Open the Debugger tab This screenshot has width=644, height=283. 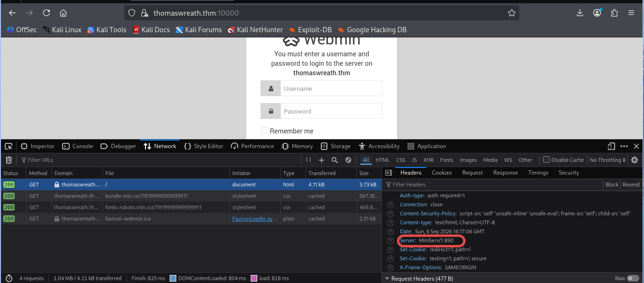pos(118,146)
